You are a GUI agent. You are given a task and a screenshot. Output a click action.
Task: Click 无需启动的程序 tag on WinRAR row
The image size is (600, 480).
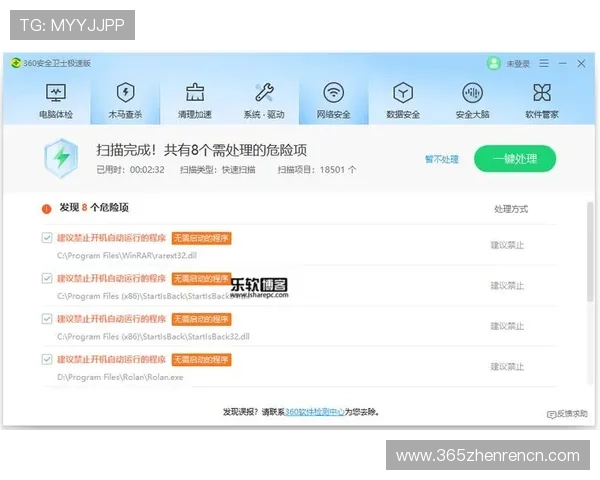[201, 238]
